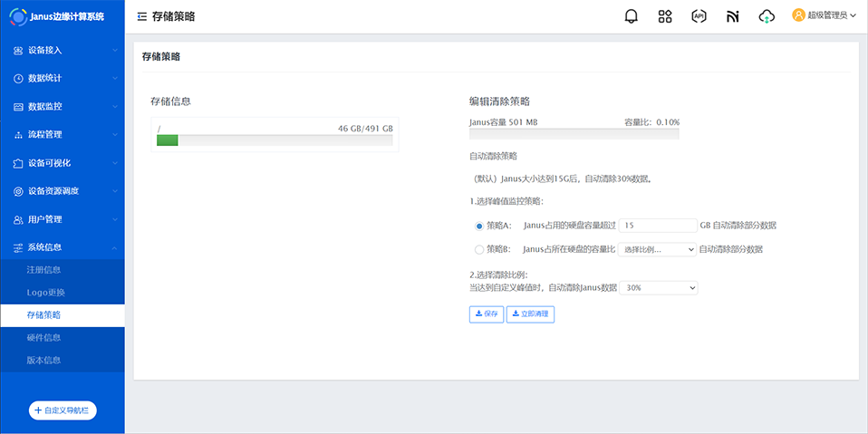This screenshot has height=434, width=868.
Task: Select 策略A radio button
Action: pos(479,226)
